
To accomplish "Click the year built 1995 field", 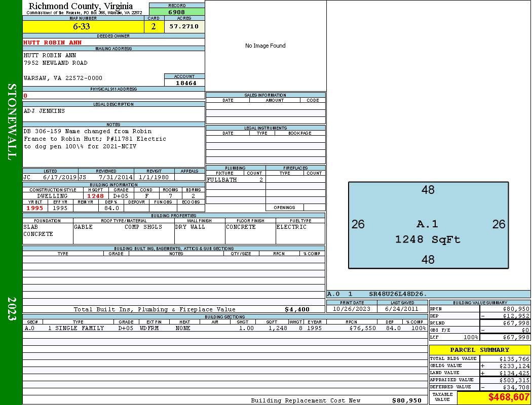I will [x=35, y=208].
